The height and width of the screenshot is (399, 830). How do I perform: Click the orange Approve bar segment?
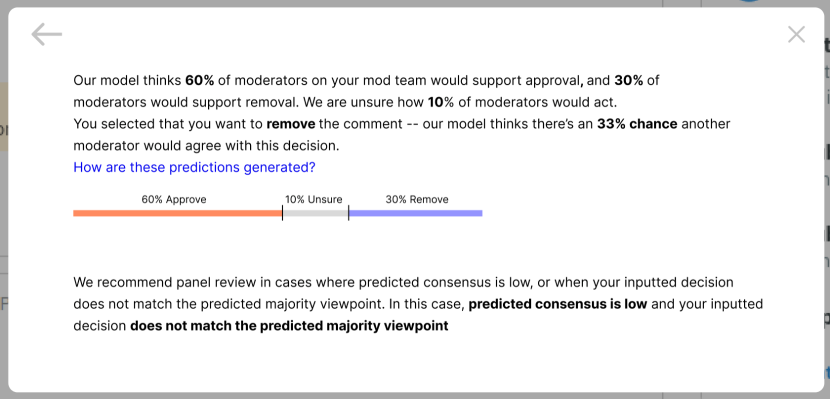177,213
